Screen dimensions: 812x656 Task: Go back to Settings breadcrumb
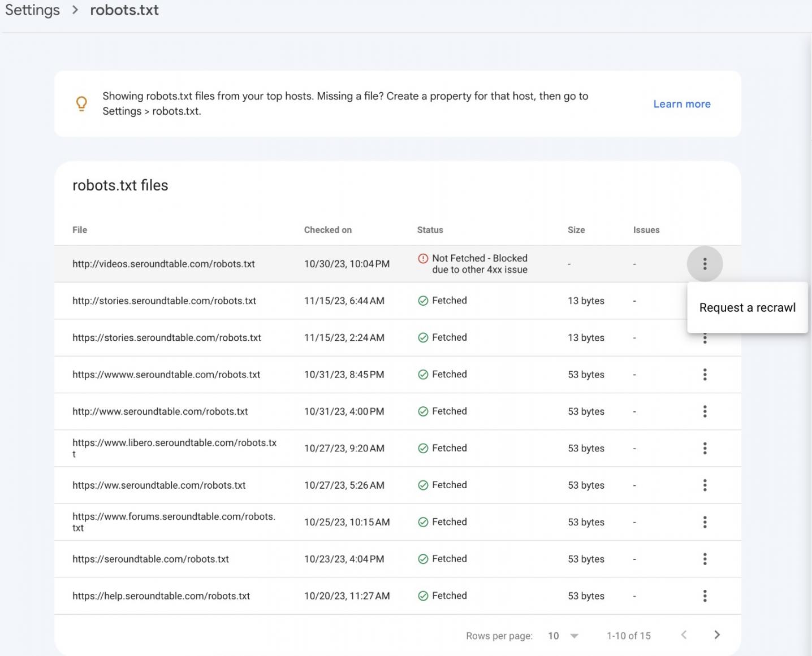(32, 10)
